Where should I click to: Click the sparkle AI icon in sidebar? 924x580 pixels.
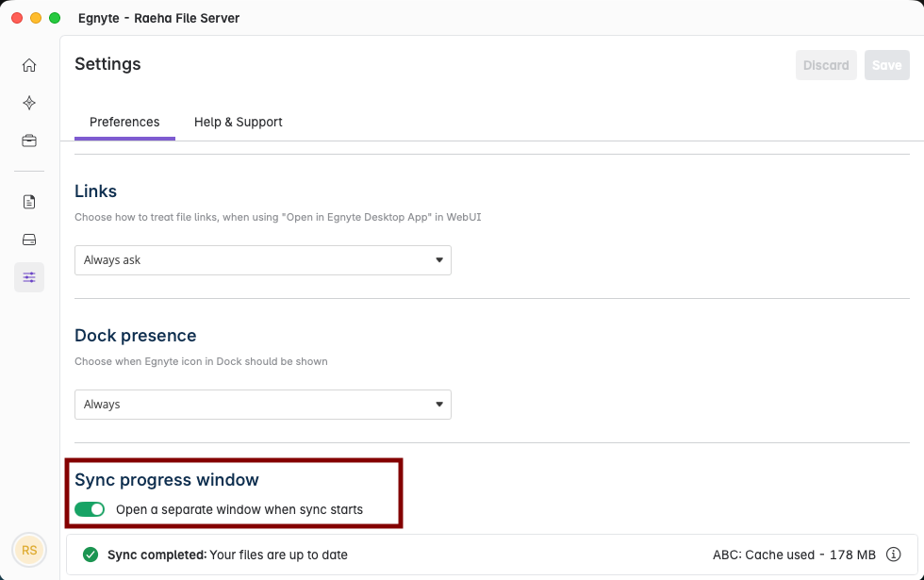[x=29, y=103]
